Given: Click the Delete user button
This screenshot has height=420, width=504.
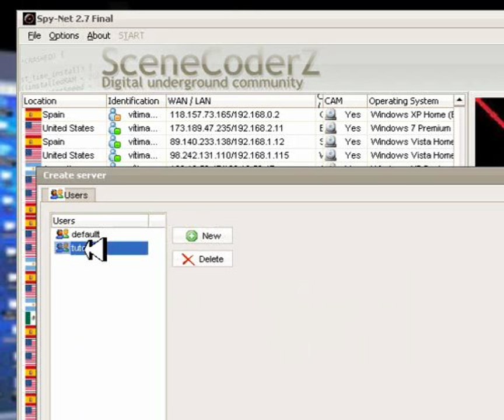Looking at the screenshot, I should coord(202,259).
